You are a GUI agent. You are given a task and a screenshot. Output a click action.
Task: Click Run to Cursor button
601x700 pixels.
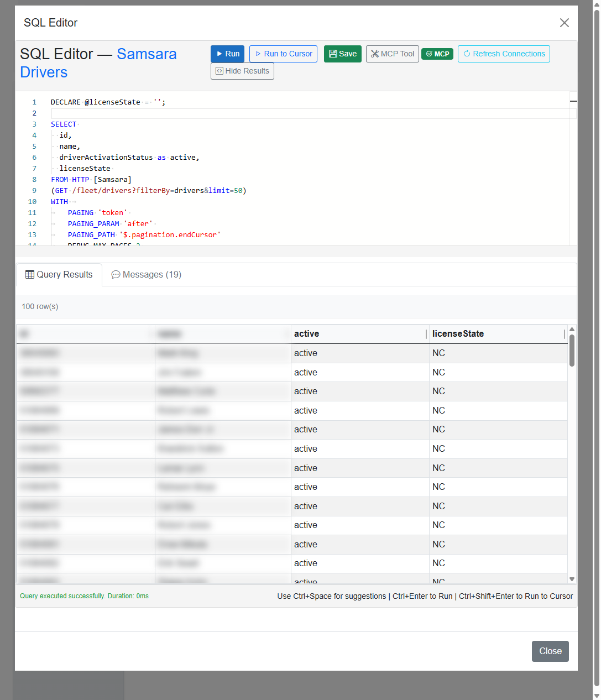(x=283, y=54)
